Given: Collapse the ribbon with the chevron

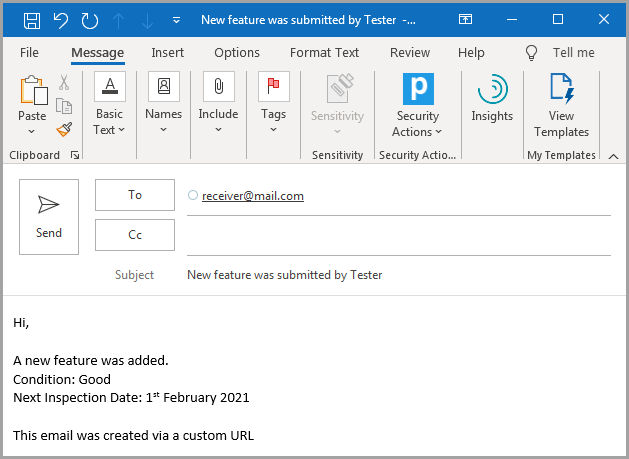Looking at the screenshot, I should click(613, 156).
